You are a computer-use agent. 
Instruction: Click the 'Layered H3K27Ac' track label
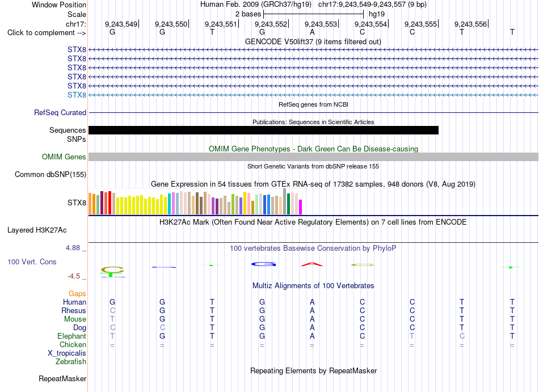point(37,230)
